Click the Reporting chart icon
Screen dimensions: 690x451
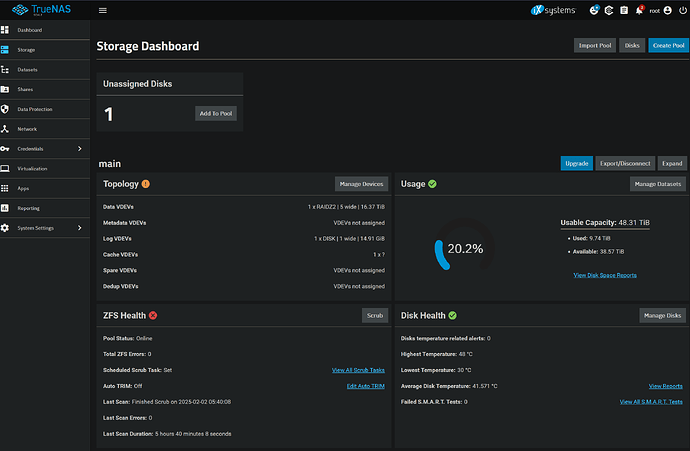[5, 208]
